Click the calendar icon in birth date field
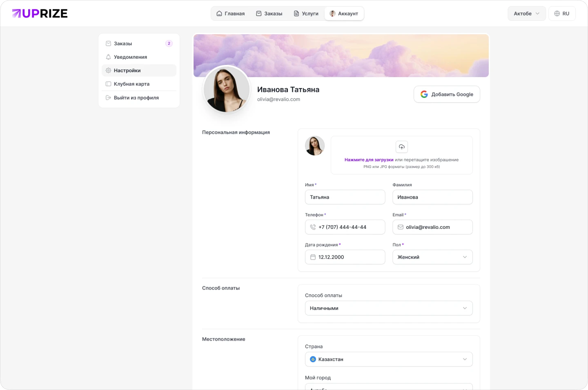The image size is (588, 390). [313, 257]
